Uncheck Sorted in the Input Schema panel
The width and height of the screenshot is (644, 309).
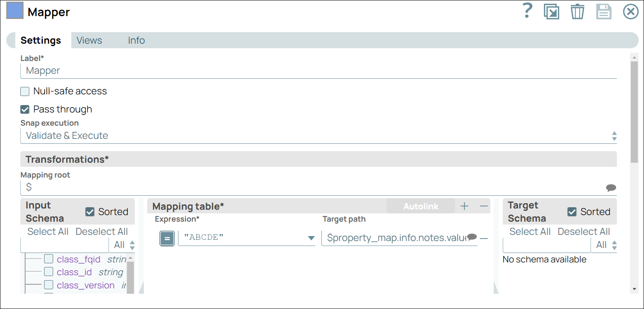click(x=91, y=211)
